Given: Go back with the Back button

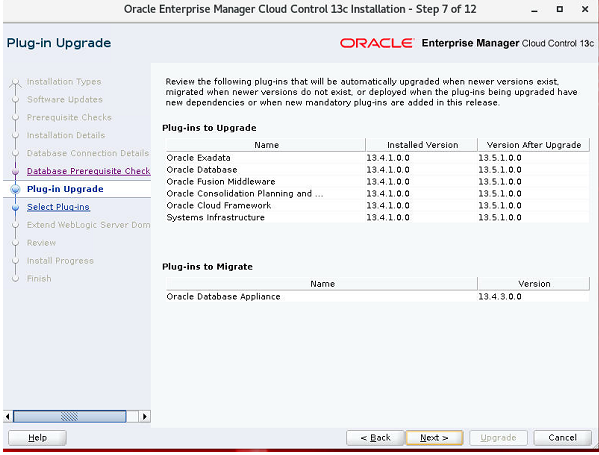Looking at the screenshot, I should [x=375, y=438].
